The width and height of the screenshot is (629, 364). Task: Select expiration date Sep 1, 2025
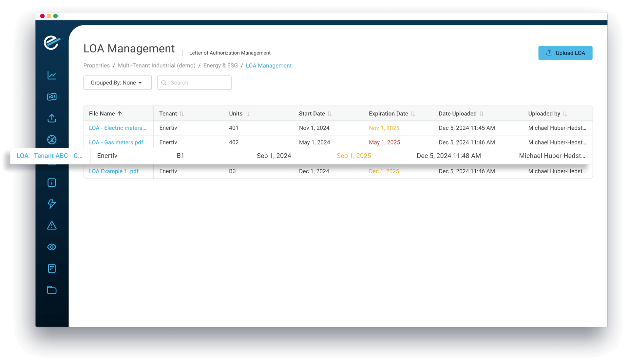(354, 156)
